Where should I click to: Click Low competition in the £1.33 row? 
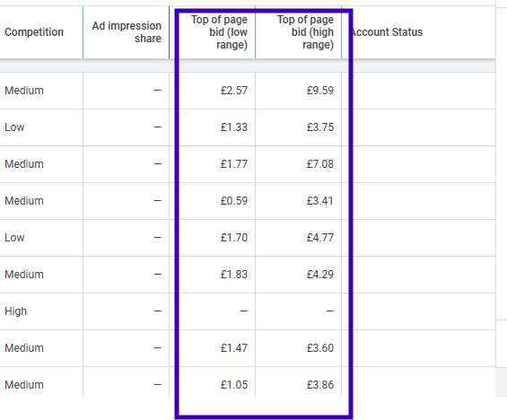(14, 127)
